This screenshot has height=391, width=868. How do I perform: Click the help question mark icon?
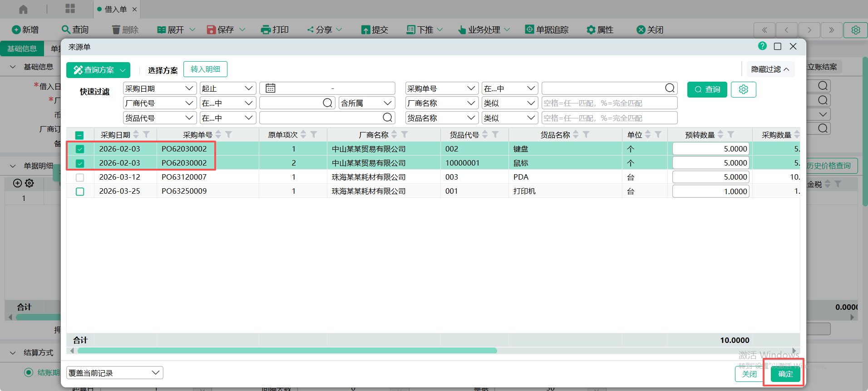762,46
